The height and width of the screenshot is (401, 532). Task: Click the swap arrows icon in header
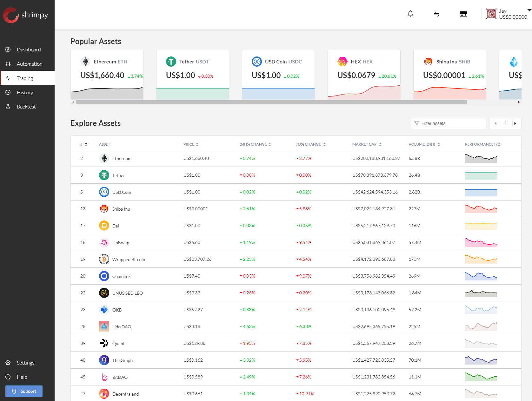[437, 14]
